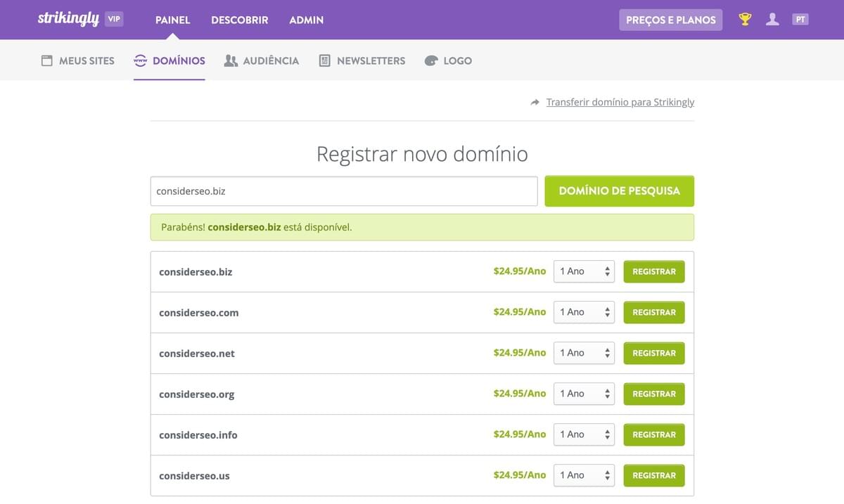Open year dropdown for considerseo.net
This screenshot has height=504, width=844.
coord(584,353)
